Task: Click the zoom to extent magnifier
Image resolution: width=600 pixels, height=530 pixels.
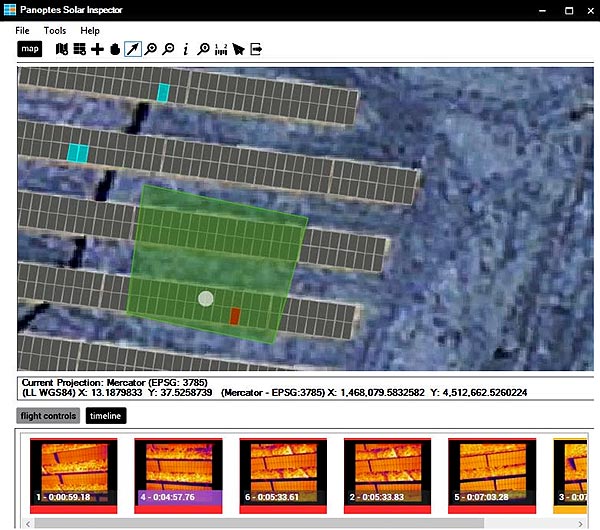Action: tap(203, 49)
